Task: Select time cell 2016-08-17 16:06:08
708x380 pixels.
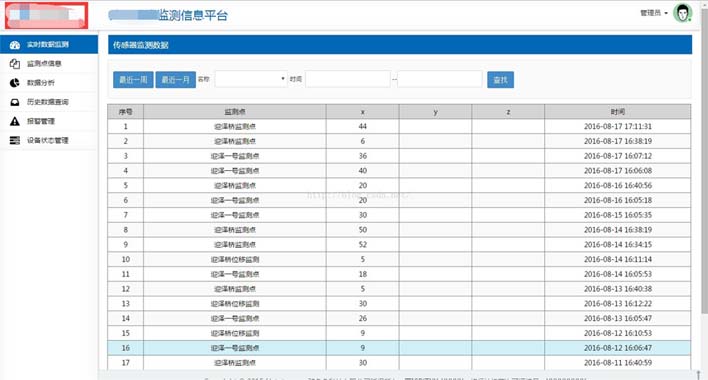Action: pos(618,171)
